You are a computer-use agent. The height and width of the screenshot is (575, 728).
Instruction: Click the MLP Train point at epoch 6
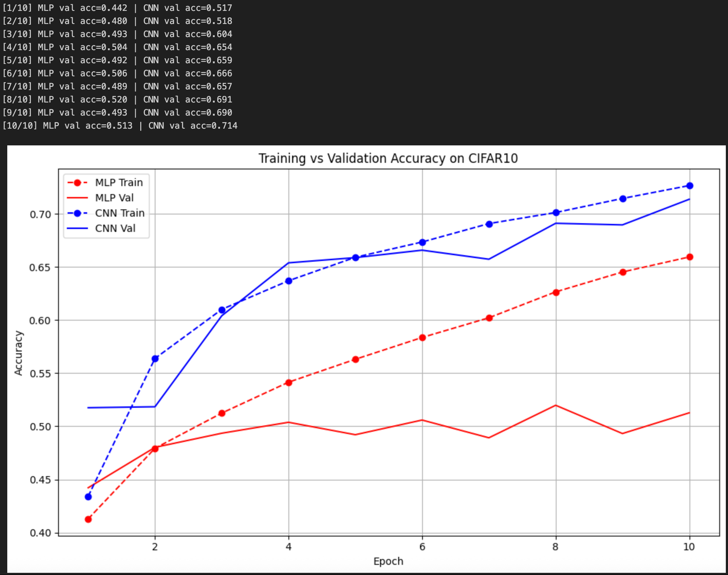pos(422,338)
